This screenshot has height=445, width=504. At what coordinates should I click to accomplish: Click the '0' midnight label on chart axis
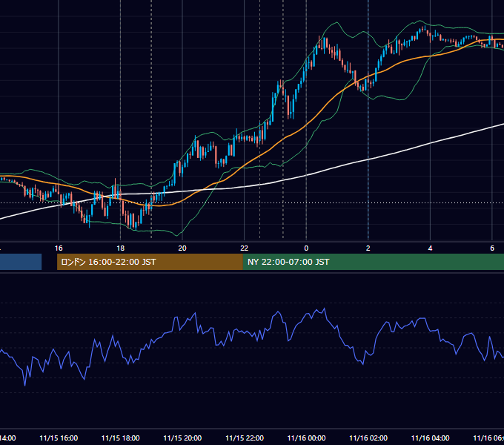[x=306, y=248]
